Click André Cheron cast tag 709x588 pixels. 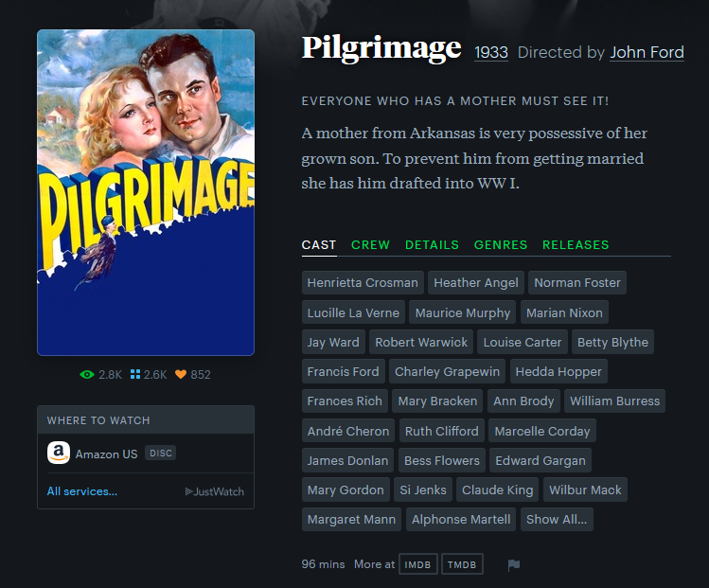348,431
